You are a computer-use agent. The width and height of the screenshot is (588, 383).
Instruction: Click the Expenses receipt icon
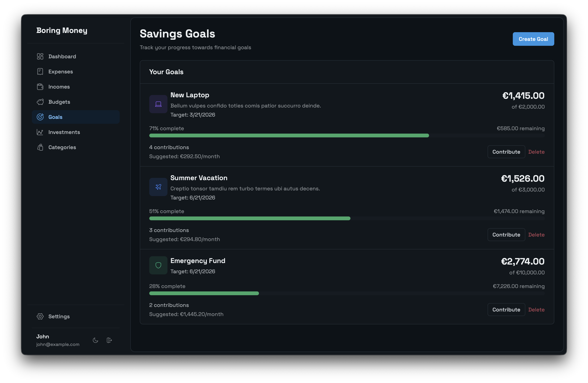[40, 72]
